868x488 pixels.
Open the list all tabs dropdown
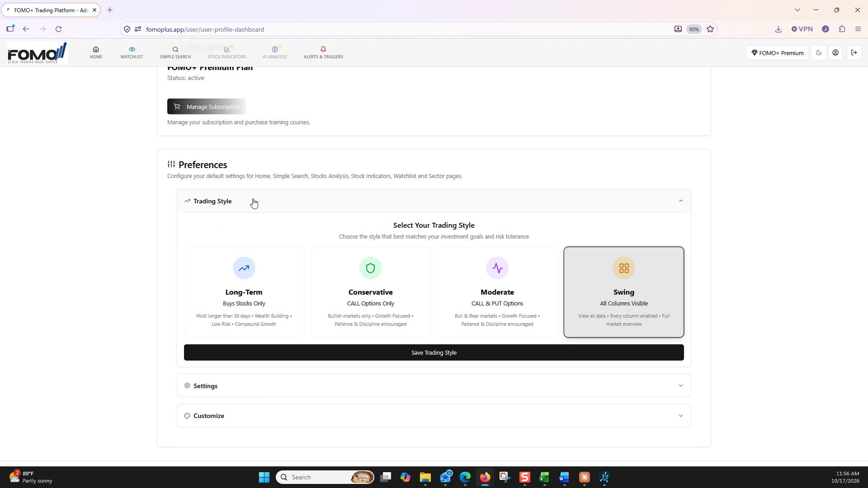click(x=797, y=10)
